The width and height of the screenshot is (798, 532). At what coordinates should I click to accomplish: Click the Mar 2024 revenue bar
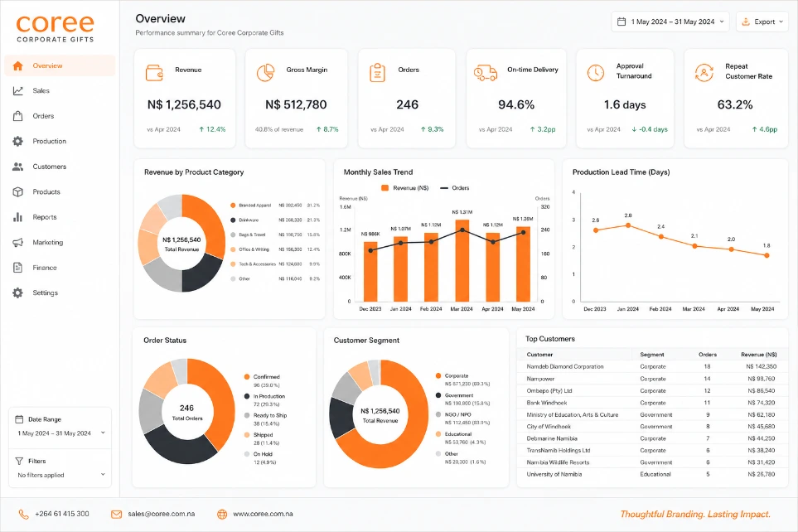tap(462, 261)
